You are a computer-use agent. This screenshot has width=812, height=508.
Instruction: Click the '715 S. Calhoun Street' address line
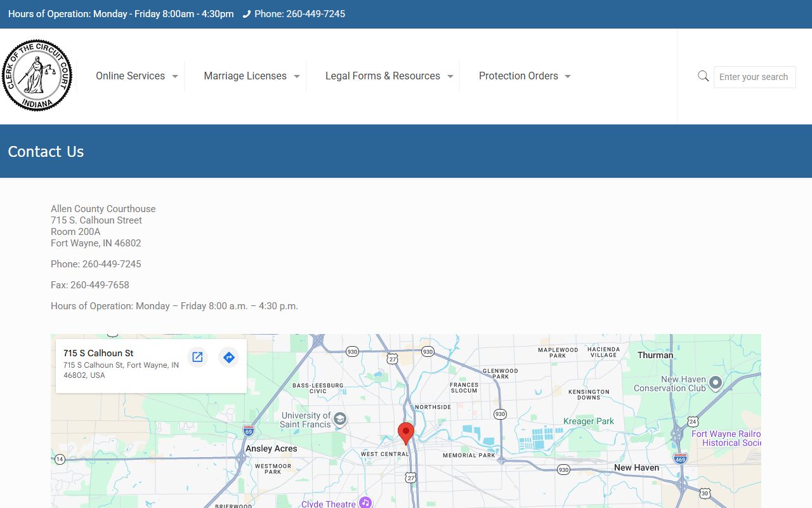coord(96,220)
